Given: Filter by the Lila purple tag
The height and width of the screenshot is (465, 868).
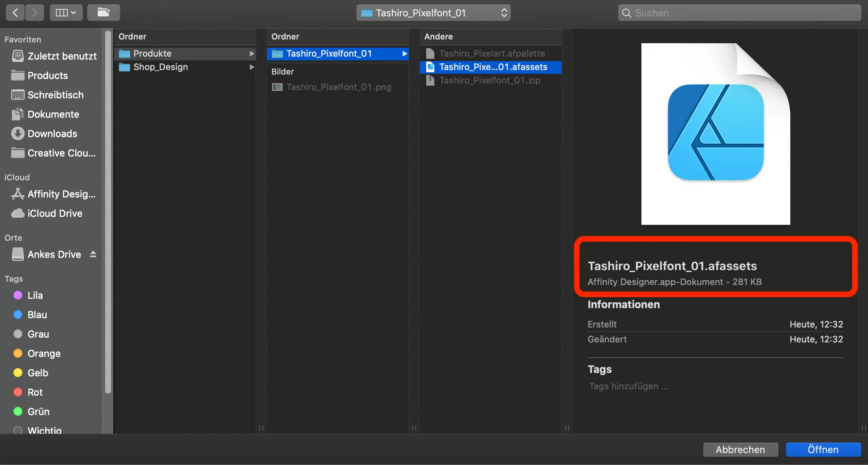Looking at the screenshot, I should [x=35, y=295].
